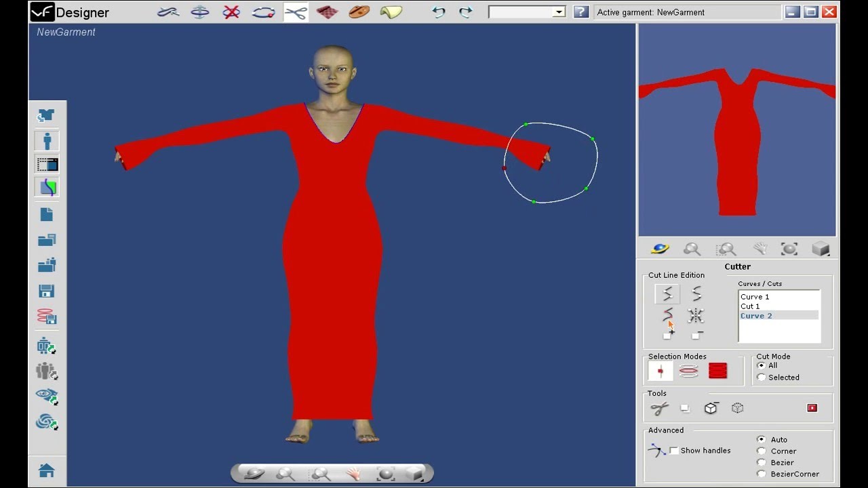Enable the Show handles checkbox

click(674, 450)
